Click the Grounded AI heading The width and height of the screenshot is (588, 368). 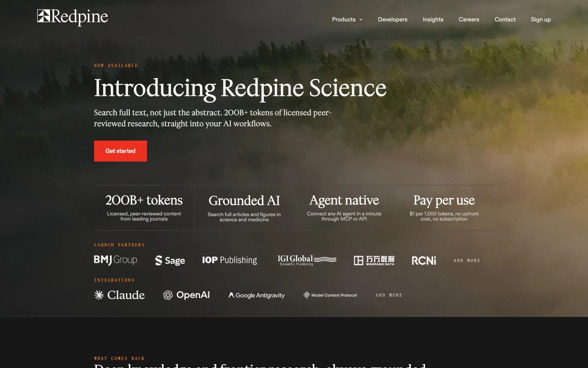pyautogui.click(x=244, y=201)
